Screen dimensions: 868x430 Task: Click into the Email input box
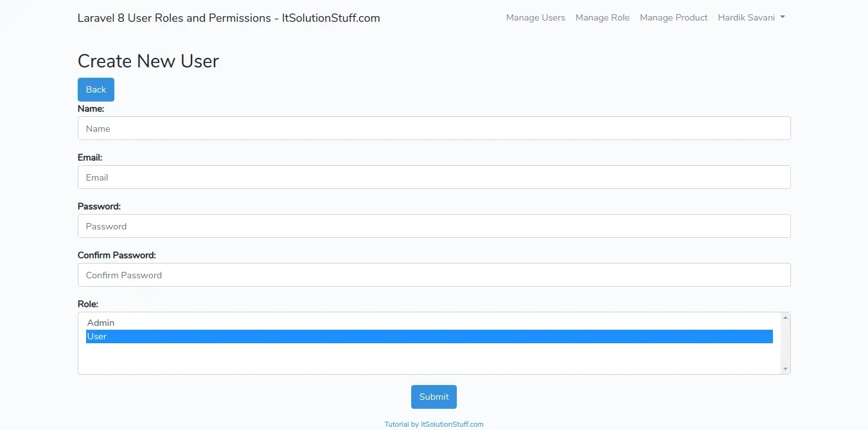pos(434,177)
